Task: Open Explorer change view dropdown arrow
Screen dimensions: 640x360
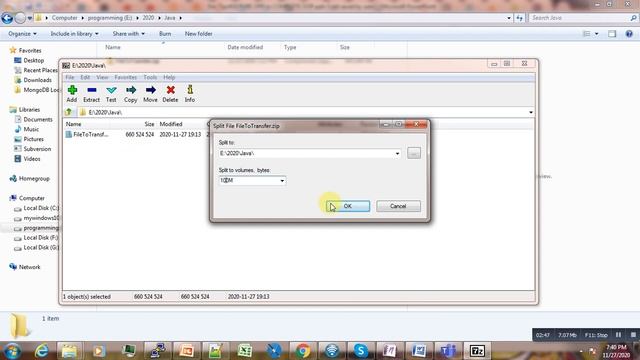Action: pyautogui.click(x=596, y=34)
